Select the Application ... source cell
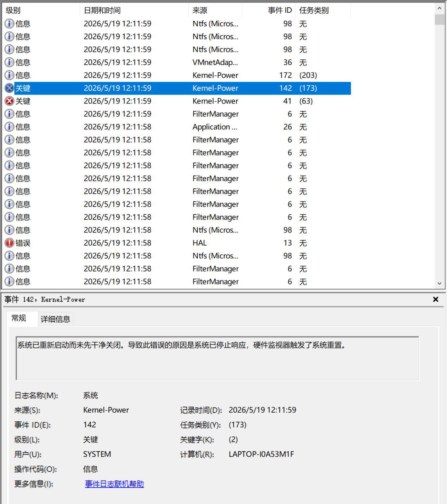The height and width of the screenshot is (504, 447). coord(215,127)
